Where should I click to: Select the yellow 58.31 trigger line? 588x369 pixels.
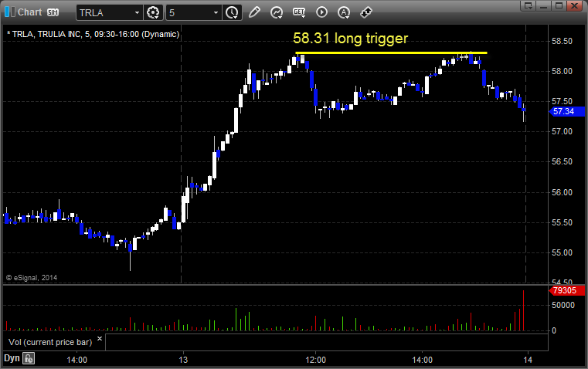click(391, 52)
